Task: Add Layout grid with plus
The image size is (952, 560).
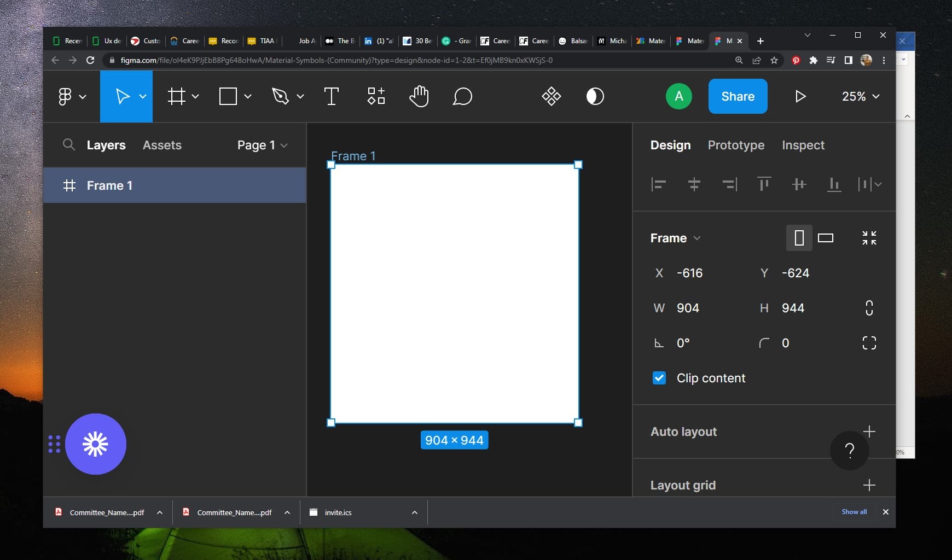Action: click(x=869, y=485)
